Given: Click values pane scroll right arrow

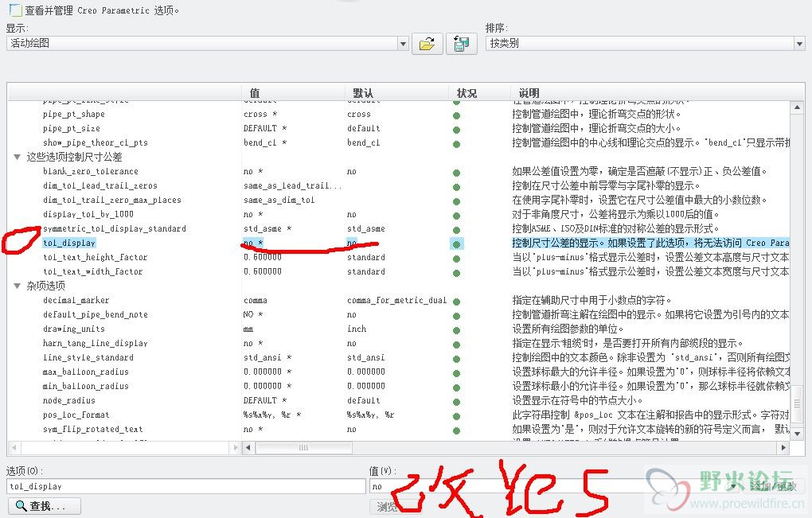Looking at the screenshot, I should click(x=783, y=447).
